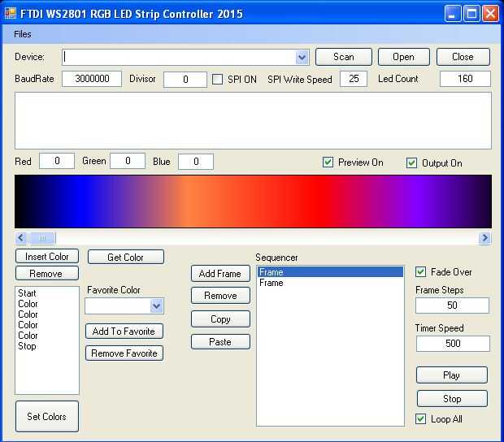Click the SPI Write Speed field

[354, 79]
